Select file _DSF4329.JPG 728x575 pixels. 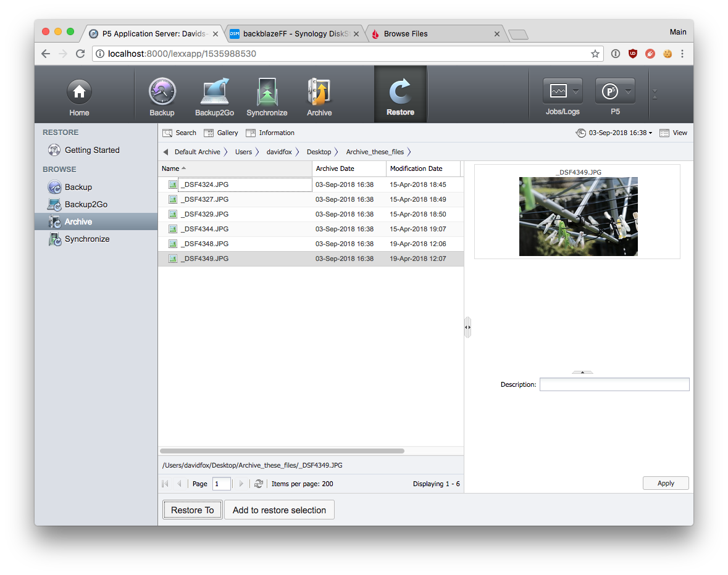tap(311, 214)
